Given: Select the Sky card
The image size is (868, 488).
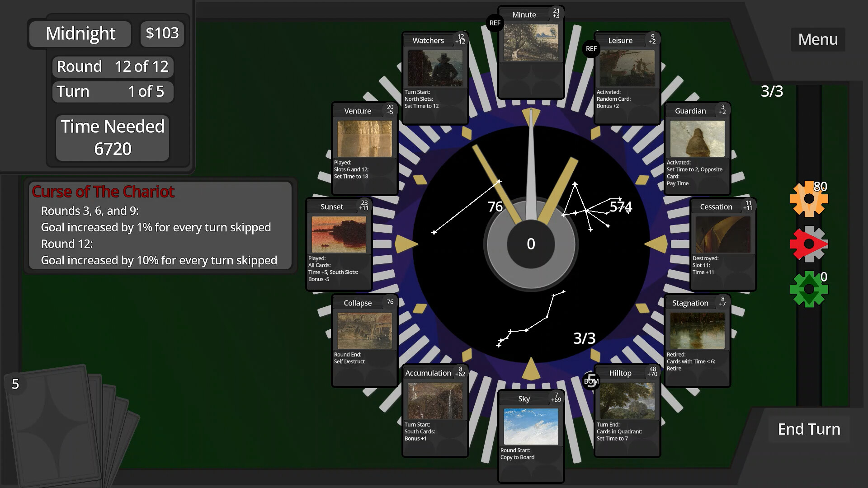Looking at the screenshot, I should coord(531,436).
